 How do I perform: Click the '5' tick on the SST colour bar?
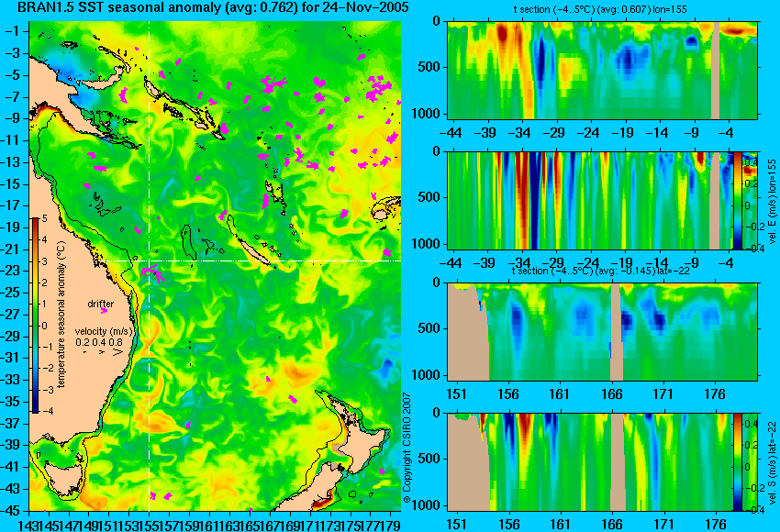tap(44, 218)
